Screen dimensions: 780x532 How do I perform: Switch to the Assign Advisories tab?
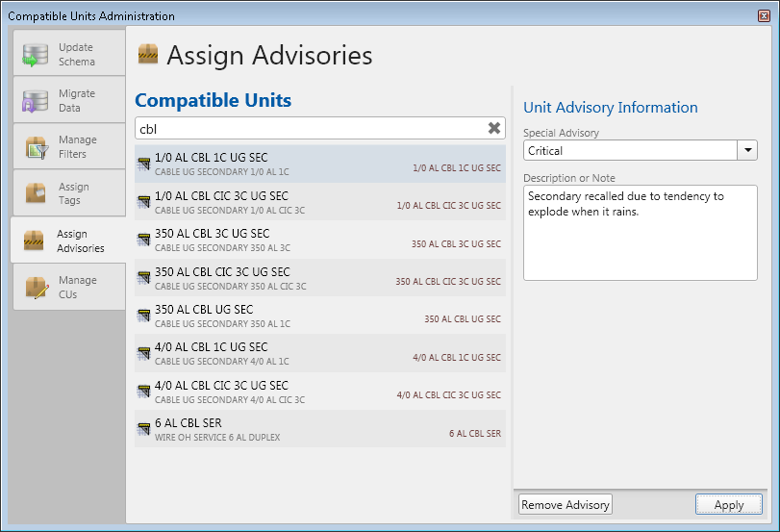click(68, 241)
